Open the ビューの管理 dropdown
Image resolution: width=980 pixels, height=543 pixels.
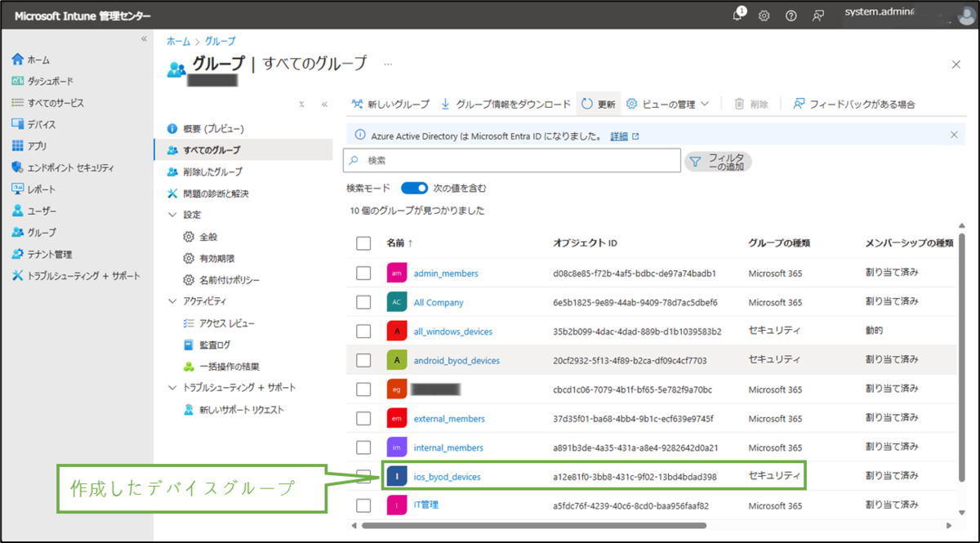coord(668,104)
